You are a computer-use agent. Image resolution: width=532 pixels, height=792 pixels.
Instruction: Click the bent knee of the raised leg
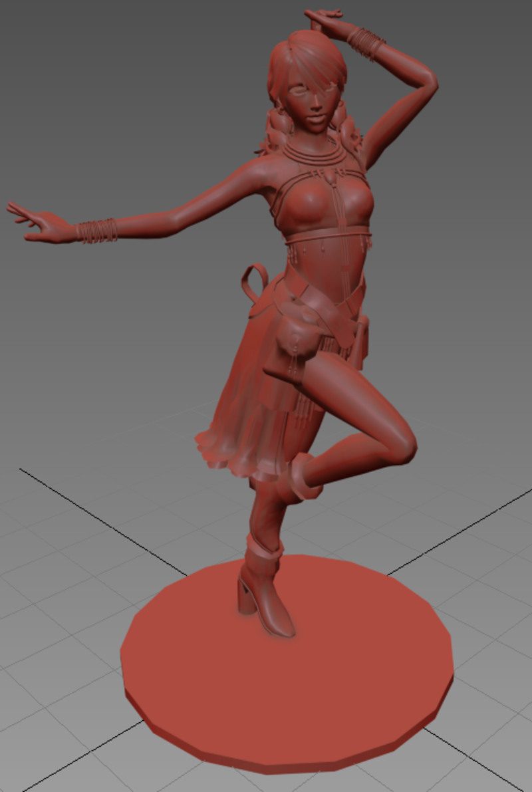[402, 444]
